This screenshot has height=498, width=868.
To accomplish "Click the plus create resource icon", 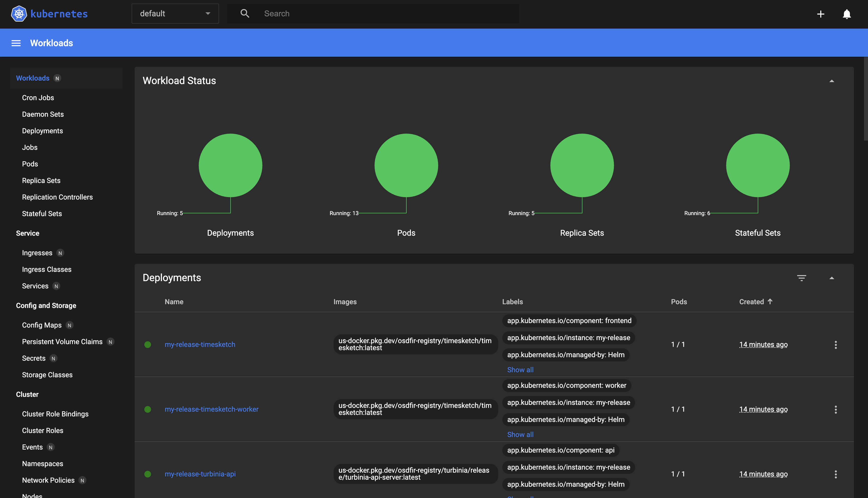I will 821,14.
